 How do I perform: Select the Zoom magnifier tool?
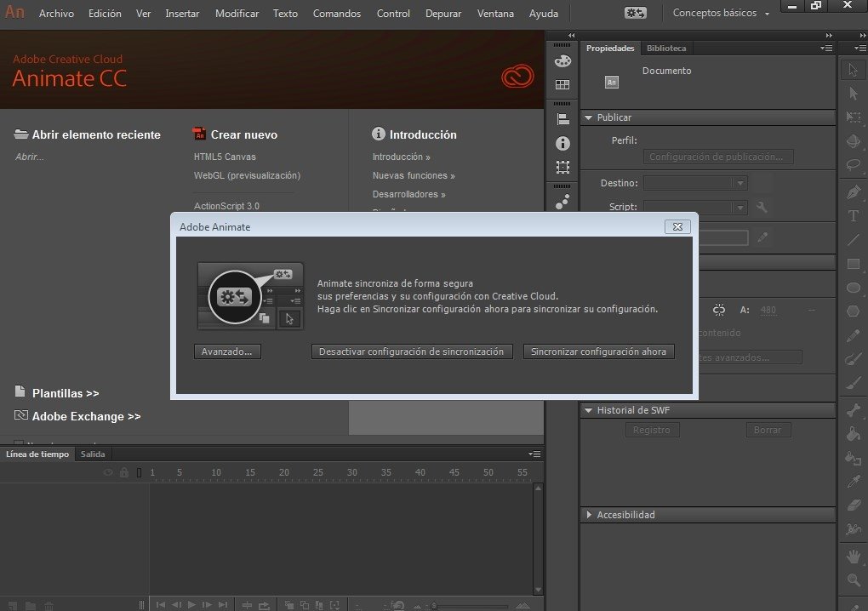pyautogui.click(x=853, y=580)
